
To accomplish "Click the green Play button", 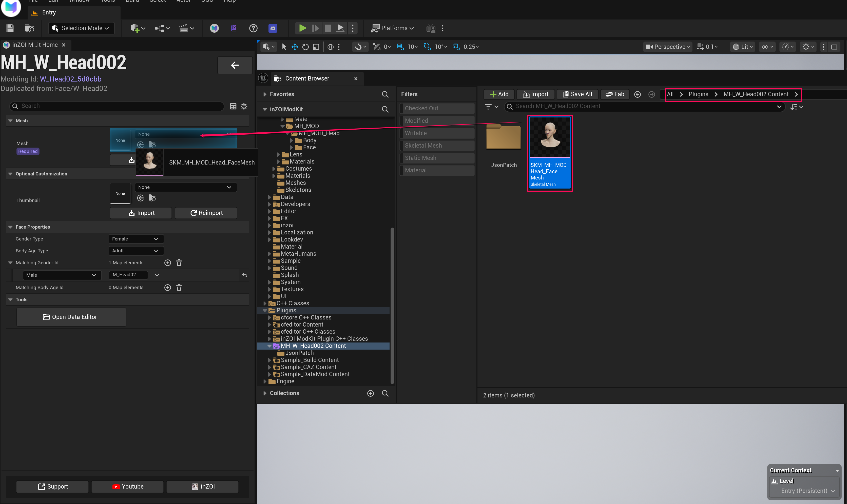I will point(302,28).
